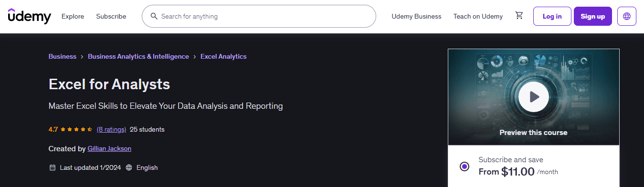Click the star rating icons
The image size is (644, 187).
click(x=76, y=129)
